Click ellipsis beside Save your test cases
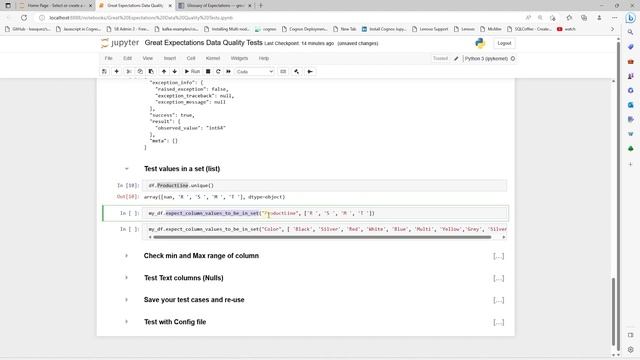 pyautogui.click(x=498, y=300)
